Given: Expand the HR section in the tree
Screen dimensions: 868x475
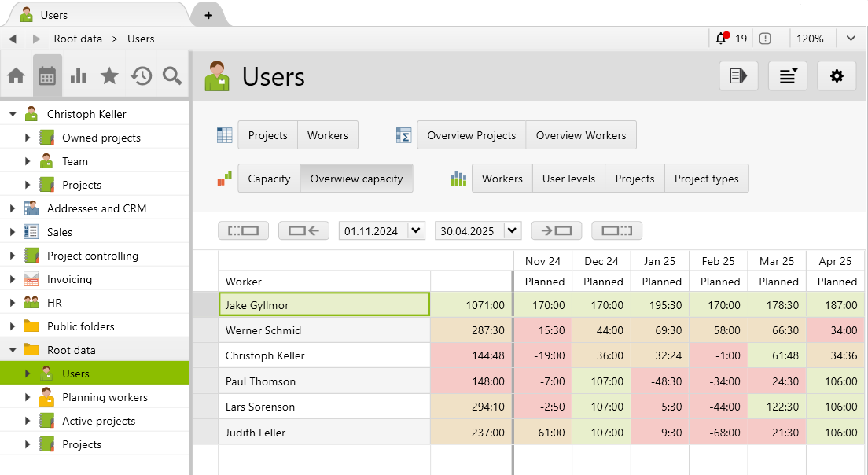Looking at the screenshot, I should coord(10,302).
